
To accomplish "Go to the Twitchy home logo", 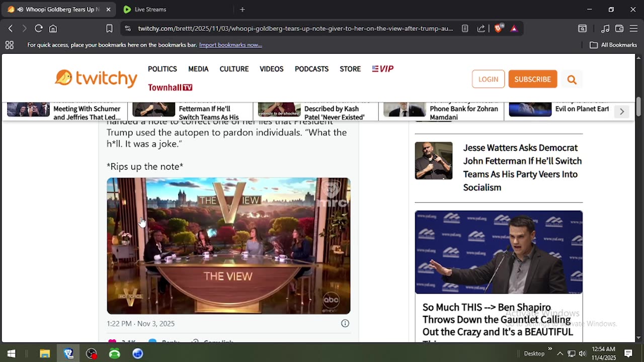I will pyautogui.click(x=96, y=78).
